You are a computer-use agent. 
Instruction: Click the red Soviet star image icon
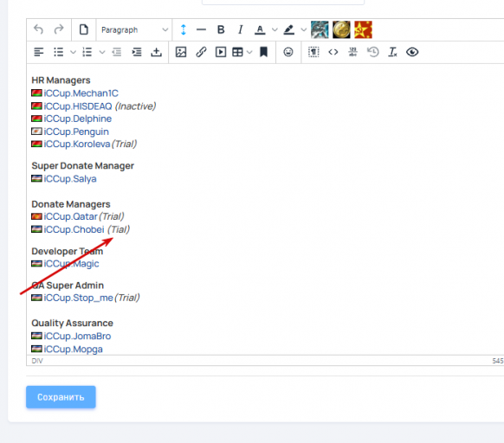(363, 29)
